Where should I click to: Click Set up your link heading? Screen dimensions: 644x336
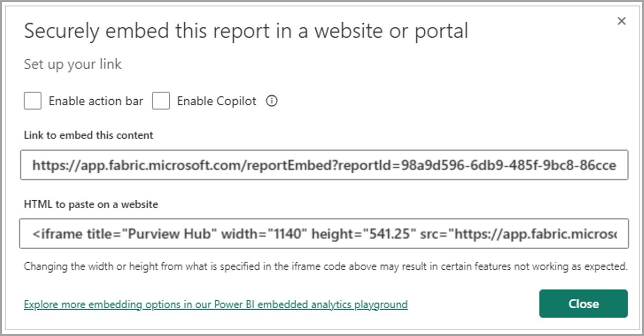(72, 64)
